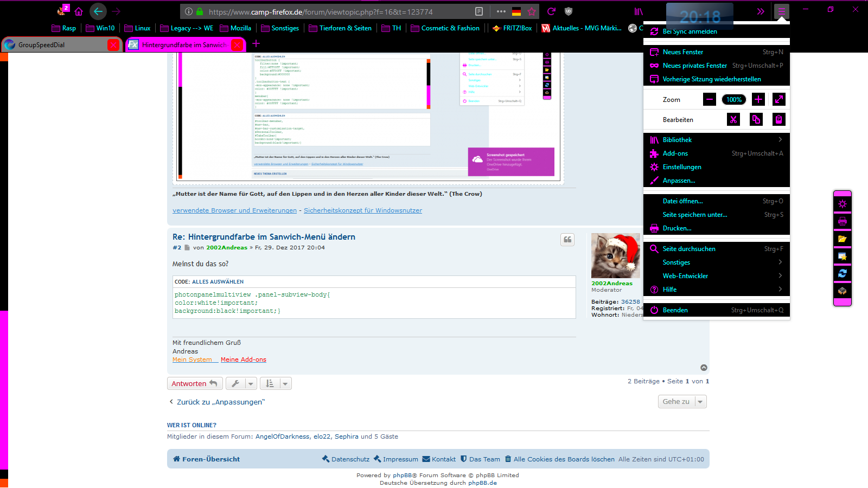Image resolution: width=868 pixels, height=488 pixels.
Task: Switch to the GroupSpeedDial tab
Action: [54, 44]
